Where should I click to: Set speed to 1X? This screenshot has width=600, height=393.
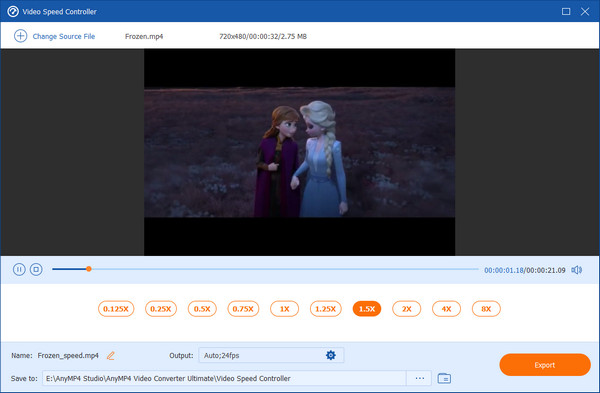284,309
